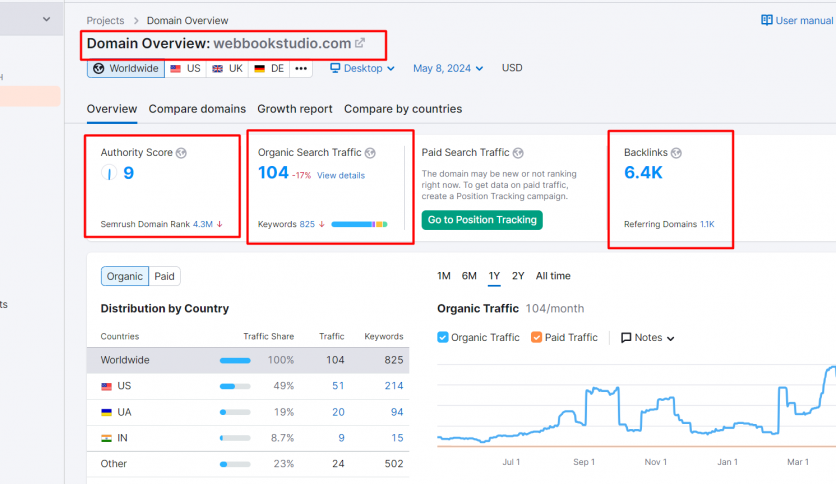Click UA traffic value 20
The width and height of the screenshot is (836, 484).
click(338, 412)
